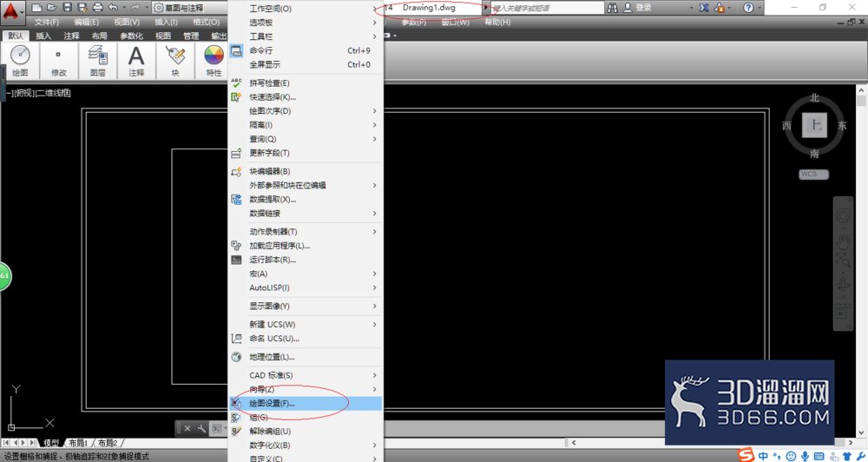
Task: Click the Plot printer icon
Action: 98,8
